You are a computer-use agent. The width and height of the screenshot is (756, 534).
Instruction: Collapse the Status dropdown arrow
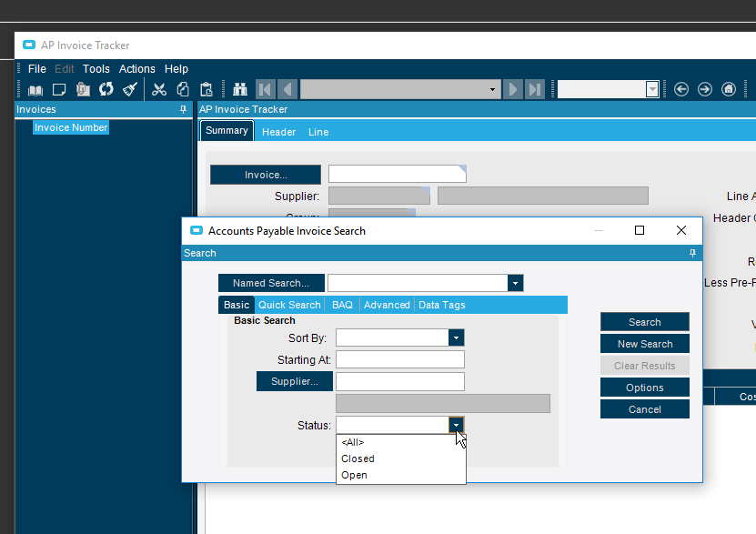456,425
